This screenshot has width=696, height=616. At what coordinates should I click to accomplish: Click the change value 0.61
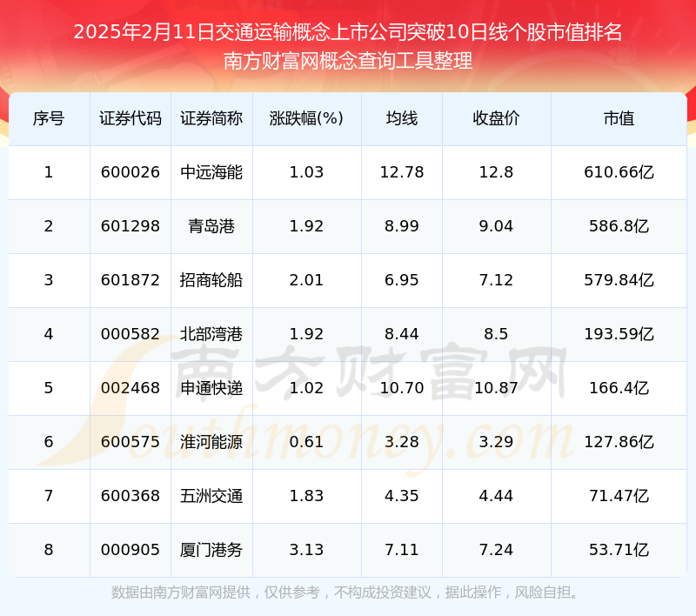[306, 442]
